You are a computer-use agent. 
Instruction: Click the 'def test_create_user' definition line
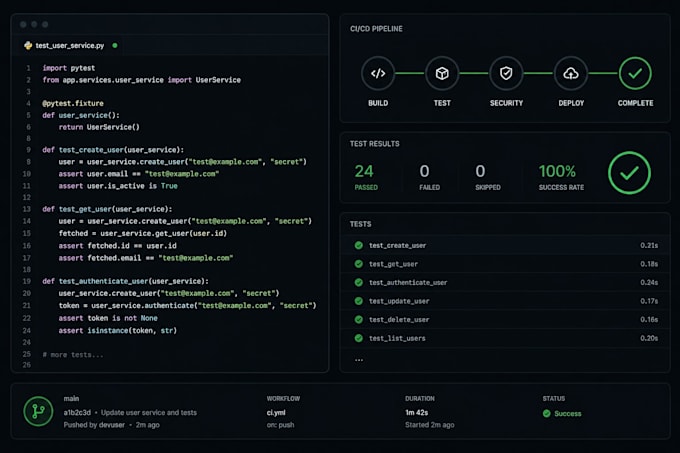(113, 150)
